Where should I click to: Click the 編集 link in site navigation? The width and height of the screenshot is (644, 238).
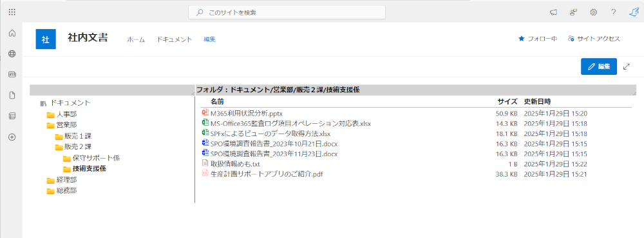210,39
